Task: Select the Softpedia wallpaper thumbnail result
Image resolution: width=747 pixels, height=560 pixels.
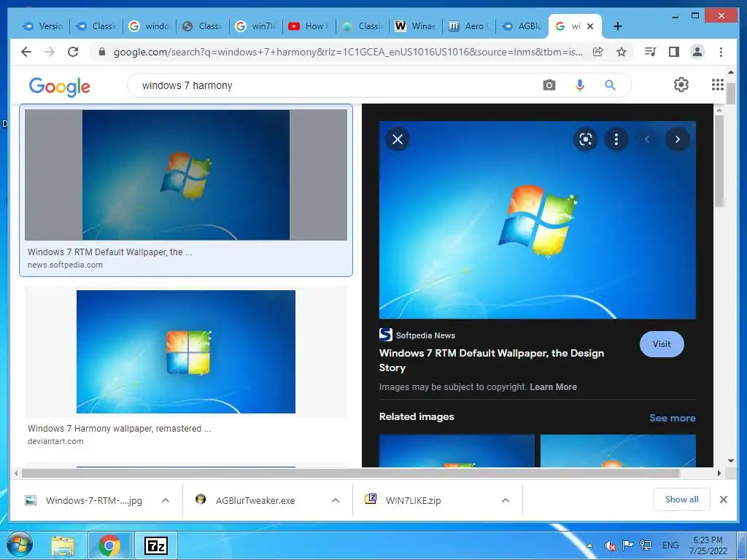Action: coord(186,175)
